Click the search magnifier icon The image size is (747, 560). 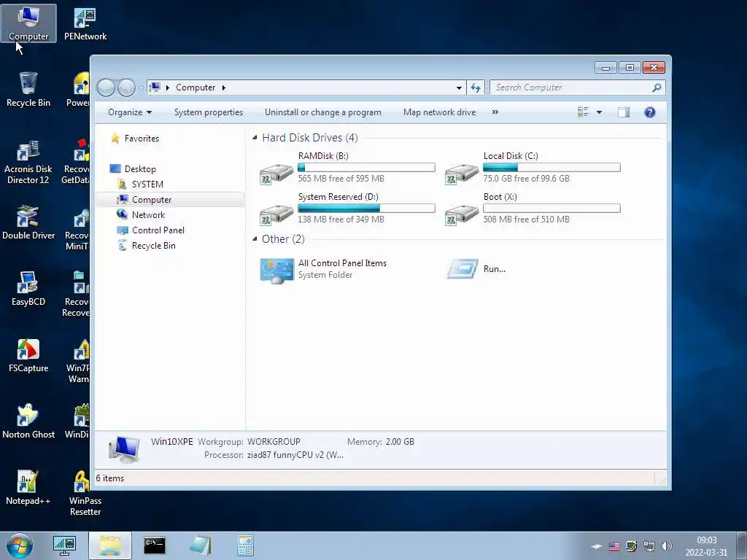coord(657,87)
